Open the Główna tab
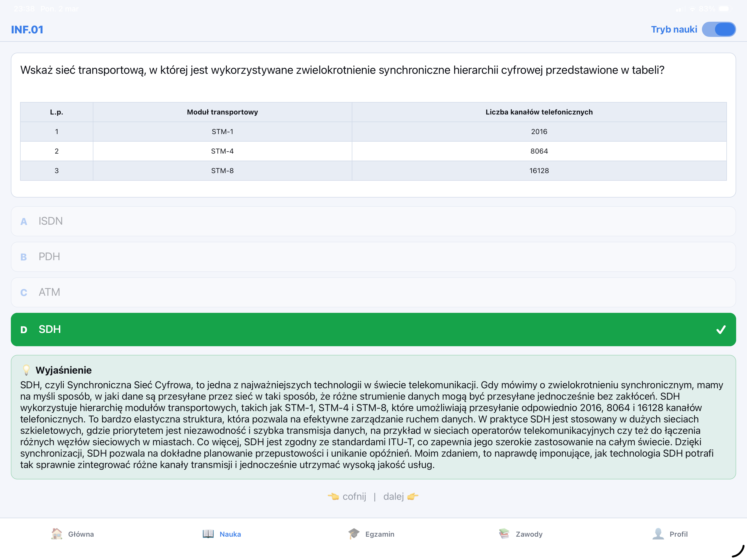The width and height of the screenshot is (747, 560). click(x=72, y=534)
